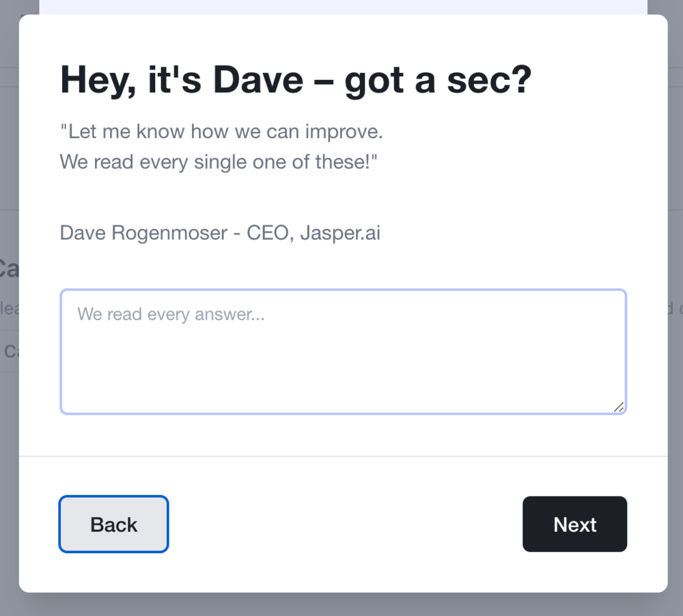Click "Jasper.ai" in the signature line
Screen dimensions: 683x616
coord(340,233)
